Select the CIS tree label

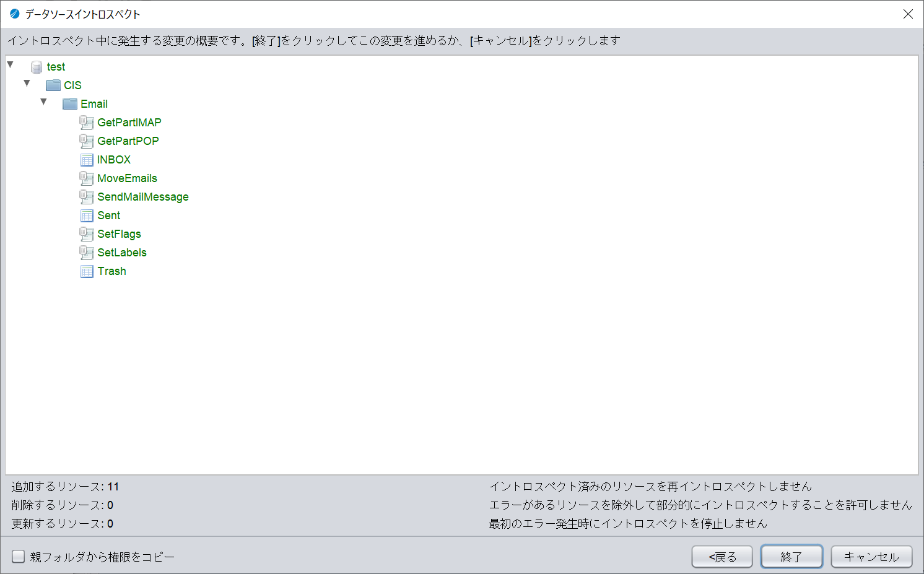[72, 85]
